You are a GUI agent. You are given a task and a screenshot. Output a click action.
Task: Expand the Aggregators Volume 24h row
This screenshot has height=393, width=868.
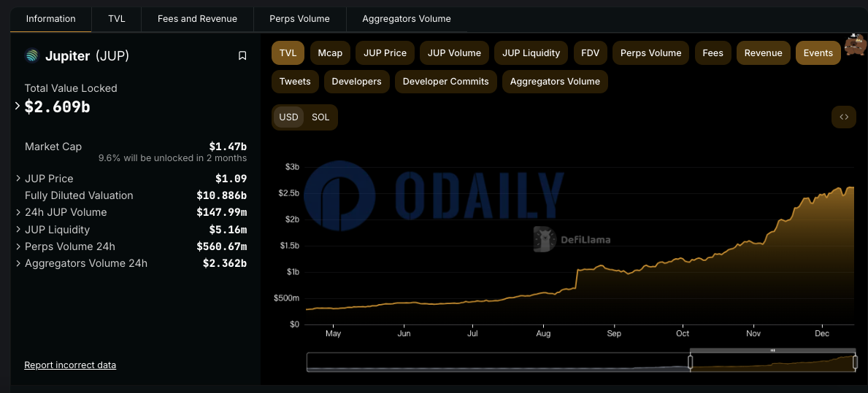[18, 263]
